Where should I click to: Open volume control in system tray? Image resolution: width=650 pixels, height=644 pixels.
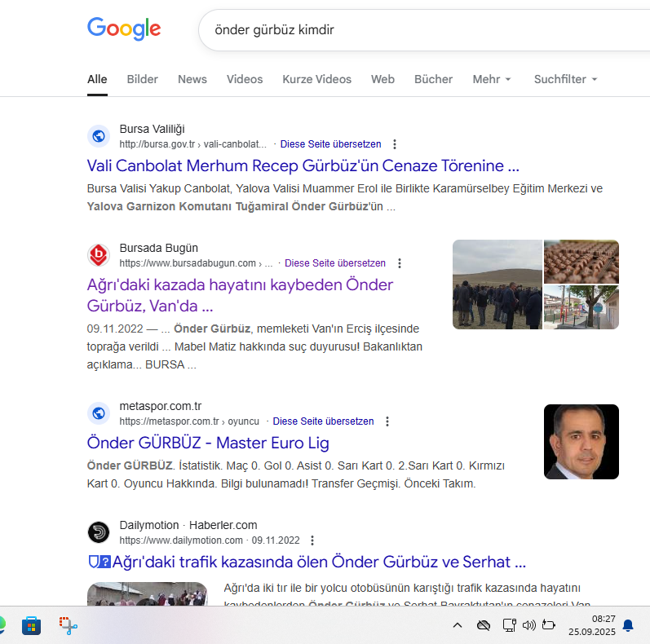point(529,625)
